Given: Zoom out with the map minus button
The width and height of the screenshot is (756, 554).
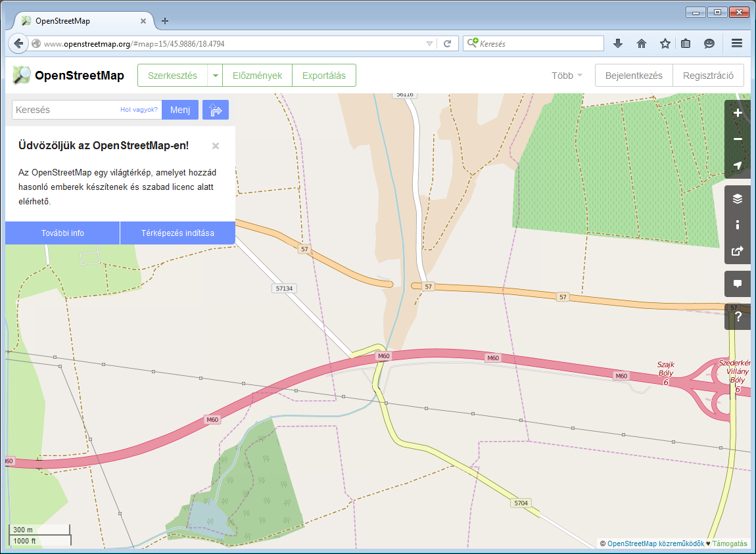Looking at the screenshot, I should click(x=737, y=139).
